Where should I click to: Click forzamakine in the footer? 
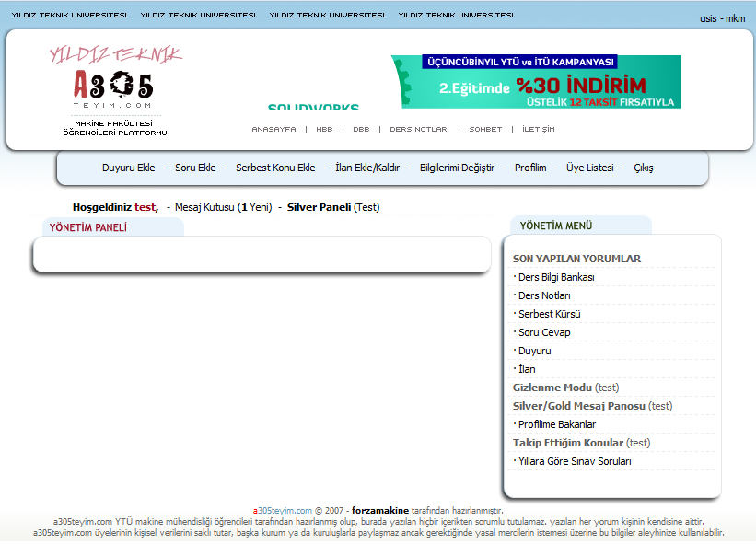[380, 510]
